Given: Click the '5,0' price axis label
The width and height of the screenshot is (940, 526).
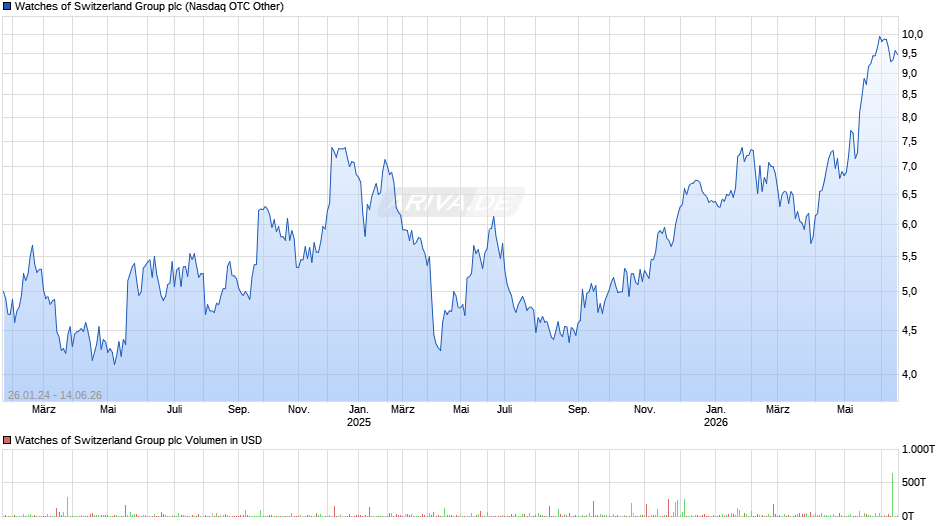Looking at the screenshot, I should click(x=909, y=291).
